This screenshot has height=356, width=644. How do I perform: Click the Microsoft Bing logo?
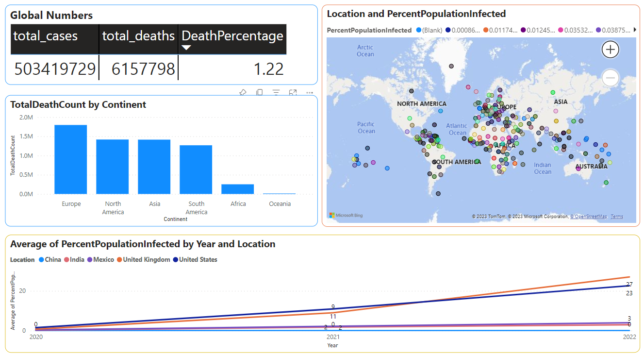[346, 215]
